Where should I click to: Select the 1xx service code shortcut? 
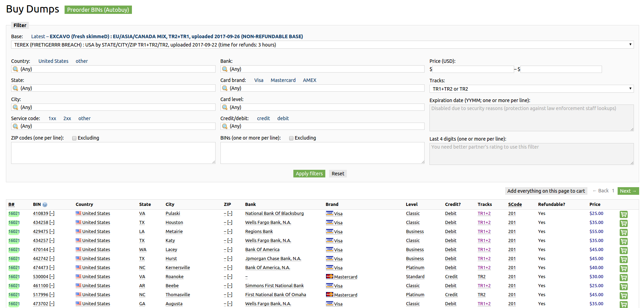click(x=52, y=118)
